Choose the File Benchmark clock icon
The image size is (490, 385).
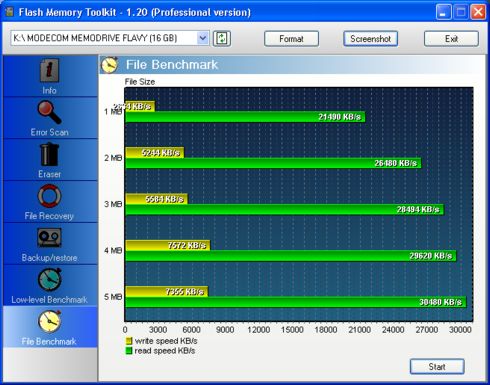[x=49, y=321]
